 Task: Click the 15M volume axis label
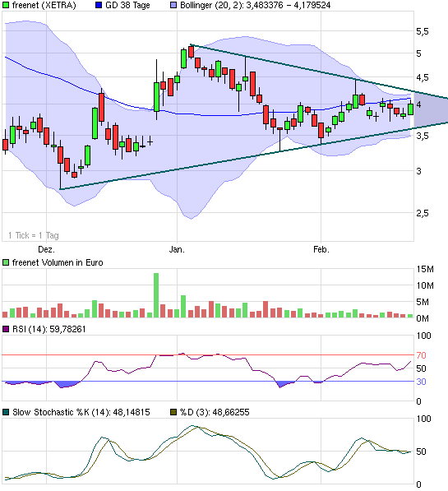(425, 269)
